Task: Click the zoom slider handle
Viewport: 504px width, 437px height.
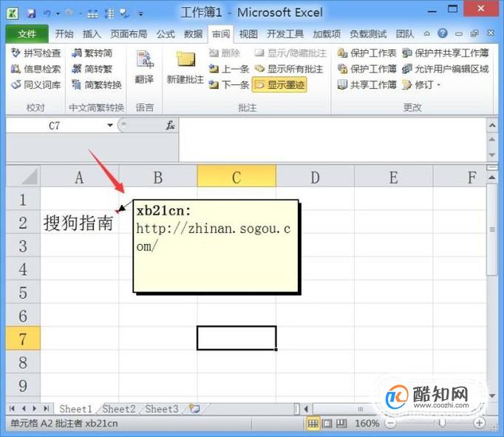Action: pyautogui.click(x=442, y=423)
